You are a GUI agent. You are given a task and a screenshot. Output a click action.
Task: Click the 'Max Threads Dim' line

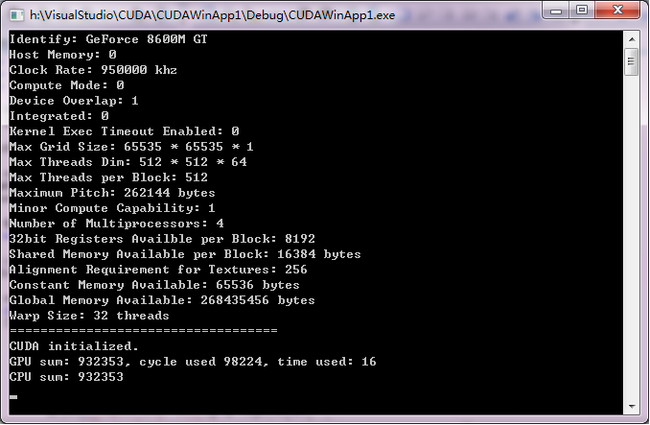coord(128,162)
